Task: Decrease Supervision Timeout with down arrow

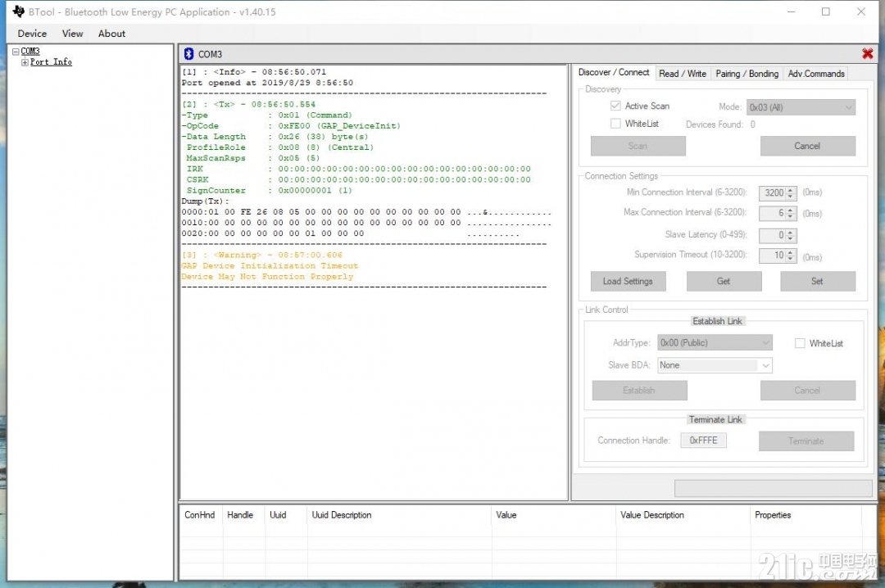Action: click(790, 259)
